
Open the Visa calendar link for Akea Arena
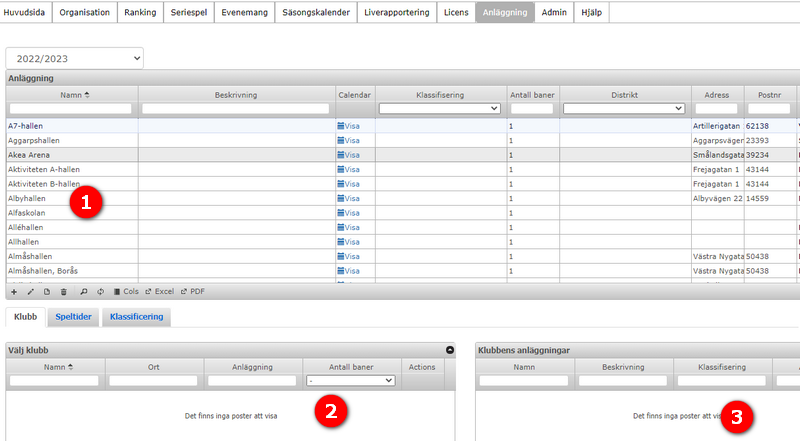click(x=348, y=155)
